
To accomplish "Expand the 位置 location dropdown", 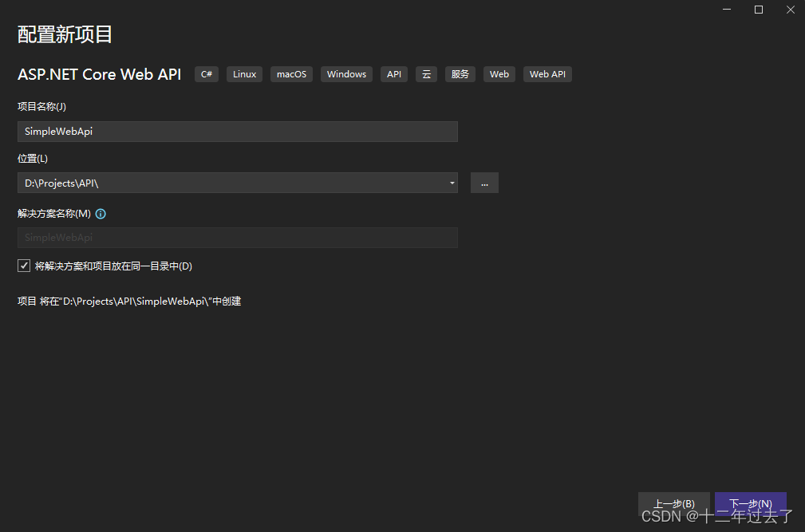I will (451, 183).
